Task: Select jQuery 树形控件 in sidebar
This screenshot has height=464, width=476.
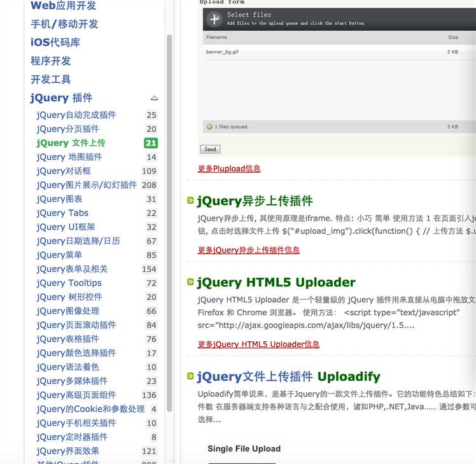Action: (x=69, y=297)
